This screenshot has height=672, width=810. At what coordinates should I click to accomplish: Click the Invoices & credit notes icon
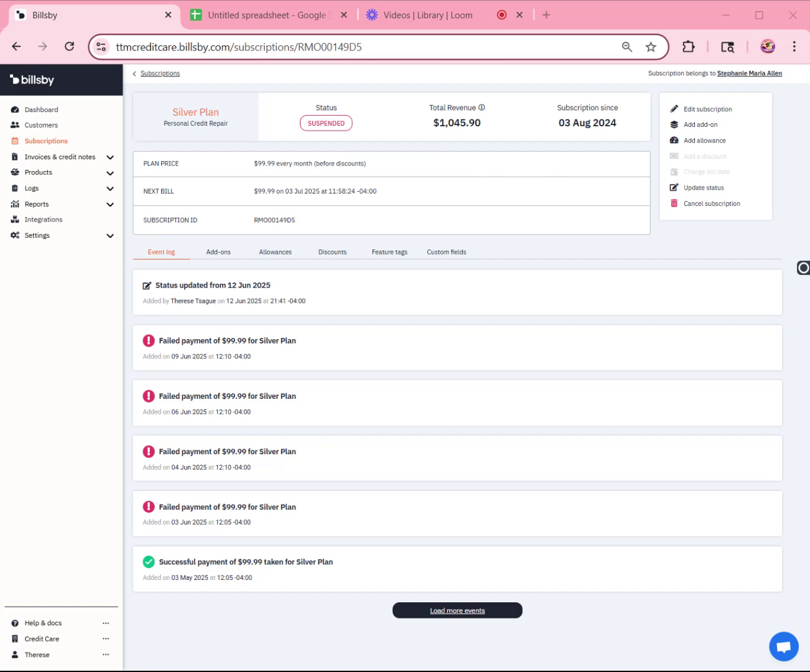15,157
